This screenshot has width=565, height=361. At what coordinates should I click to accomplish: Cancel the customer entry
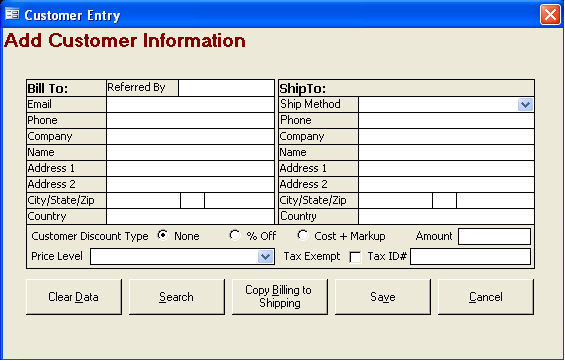click(x=486, y=297)
